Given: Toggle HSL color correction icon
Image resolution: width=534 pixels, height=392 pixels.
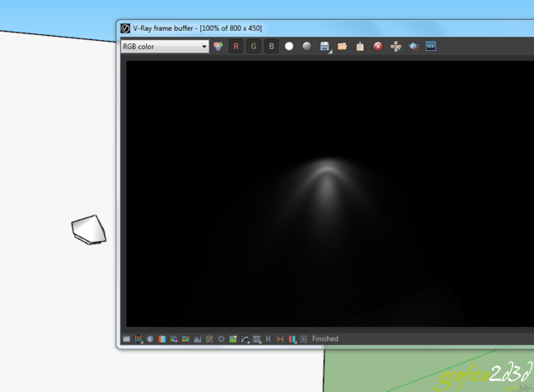Looking at the screenshot, I should pyautogui.click(x=174, y=339).
